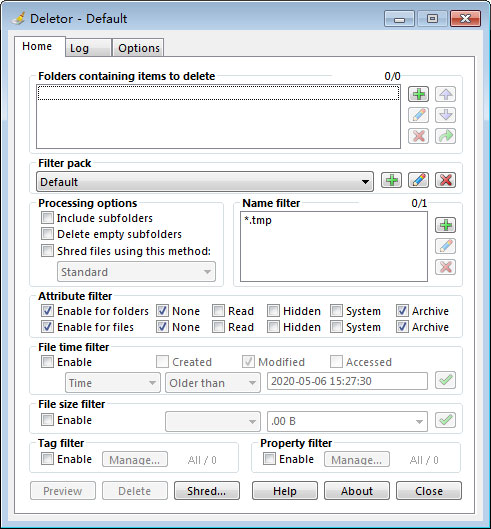Open the Options tab
This screenshot has height=529, width=491.
[x=138, y=48]
